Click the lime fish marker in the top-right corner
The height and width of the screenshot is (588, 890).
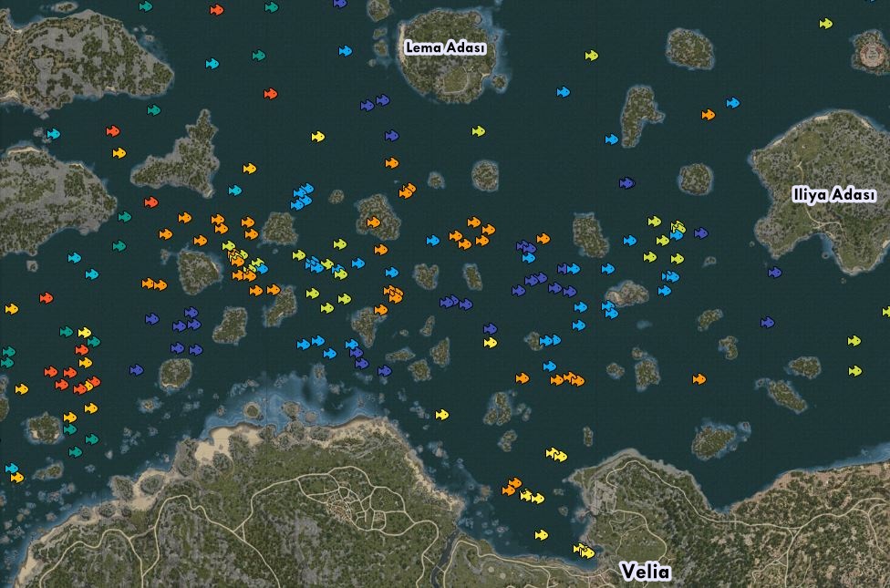[825, 24]
